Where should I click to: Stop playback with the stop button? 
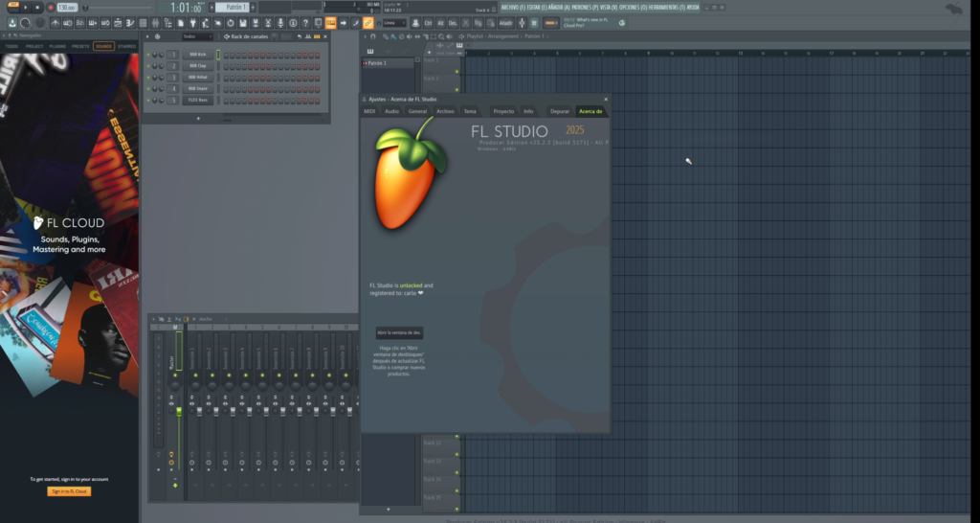pos(37,8)
